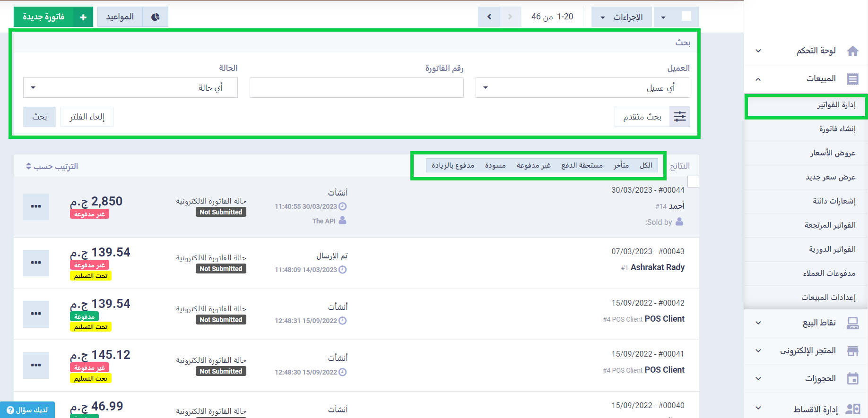This screenshot has width=868, height=418.
Task: Open three-dots menu for the 2,850 invoice
Action: click(36, 206)
